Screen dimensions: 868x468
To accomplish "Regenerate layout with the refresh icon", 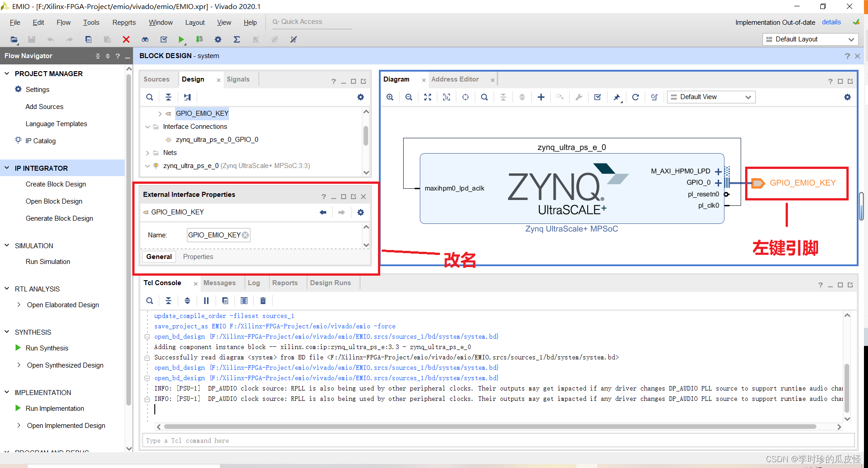I will click(x=635, y=97).
